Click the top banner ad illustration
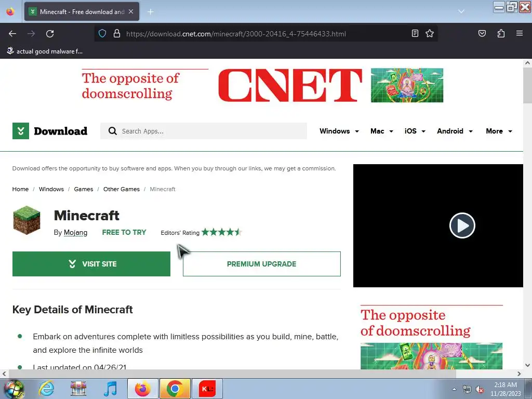 (x=407, y=85)
